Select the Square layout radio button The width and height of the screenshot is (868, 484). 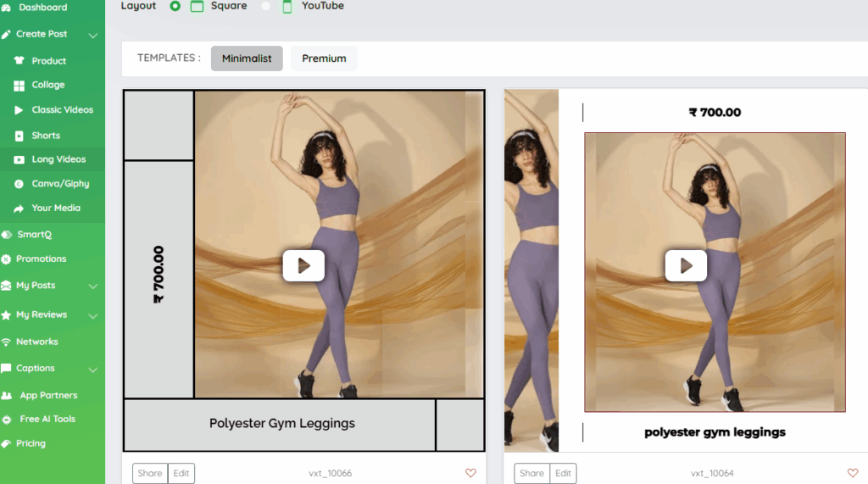click(x=175, y=6)
